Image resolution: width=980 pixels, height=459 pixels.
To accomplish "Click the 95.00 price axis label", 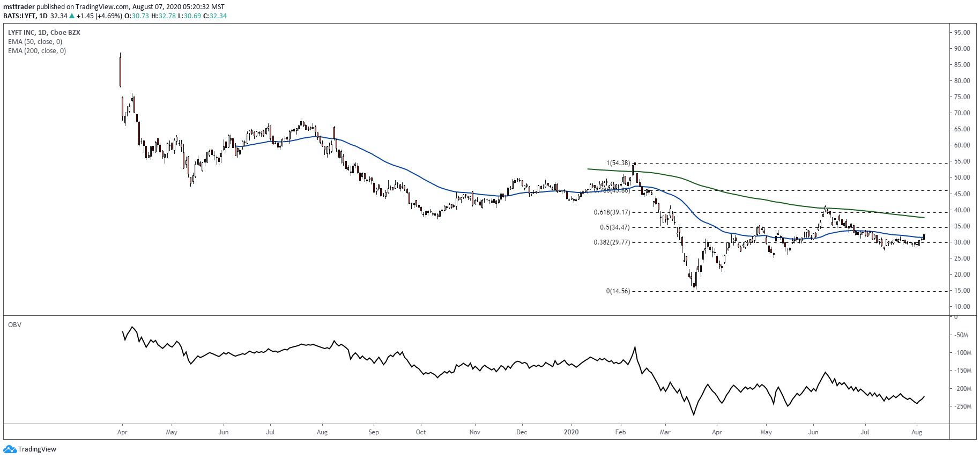I will pyautogui.click(x=961, y=33).
